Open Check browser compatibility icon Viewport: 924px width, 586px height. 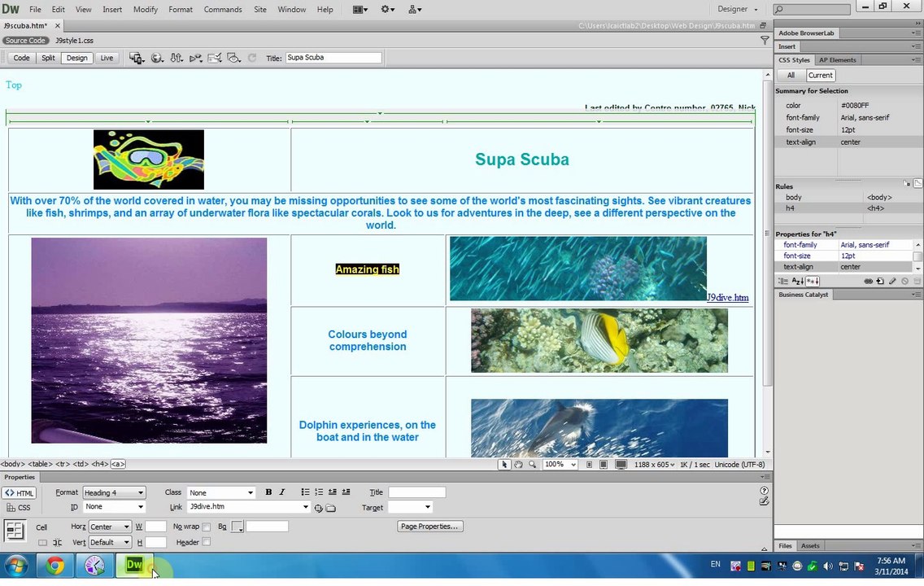point(215,58)
